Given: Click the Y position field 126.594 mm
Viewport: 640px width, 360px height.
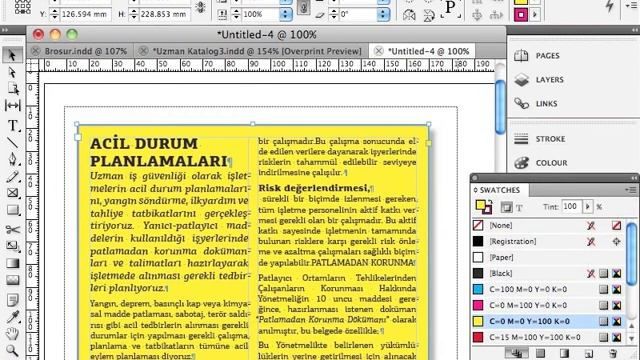Looking at the screenshot, I should (85, 14).
